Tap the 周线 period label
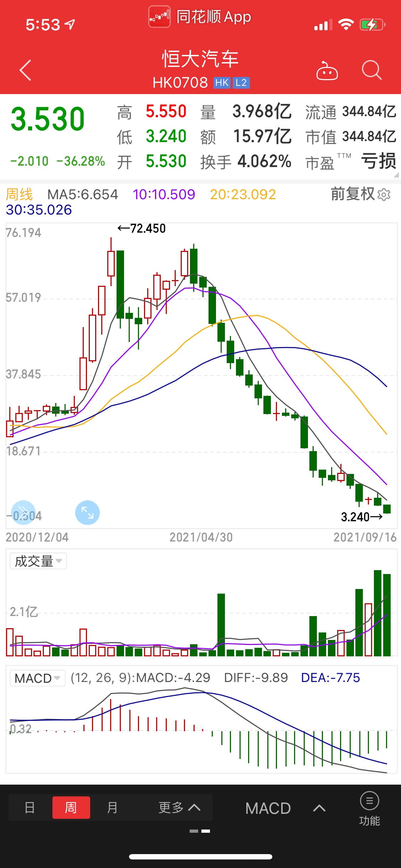Image resolution: width=401 pixels, height=868 pixels. pyautogui.click(x=19, y=195)
